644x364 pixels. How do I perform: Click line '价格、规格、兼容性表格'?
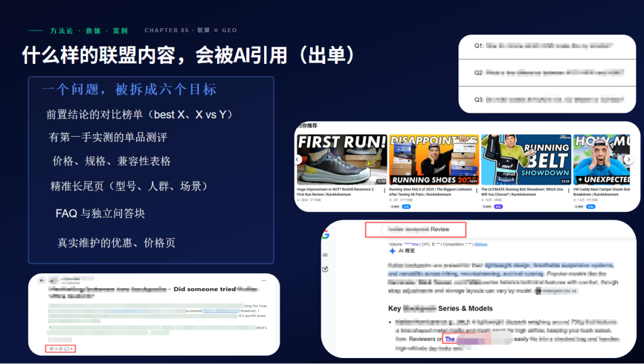tap(112, 161)
